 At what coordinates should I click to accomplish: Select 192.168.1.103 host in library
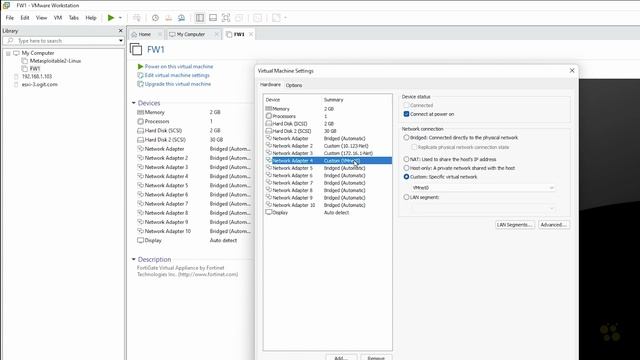click(37, 76)
